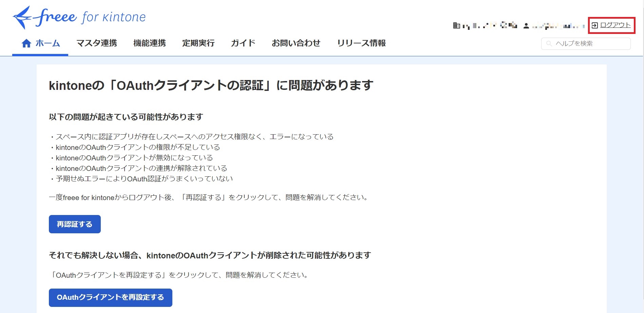Click the logout arrow icon
The width and height of the screenshot is (644, 313).
click(x=594, y=25)
